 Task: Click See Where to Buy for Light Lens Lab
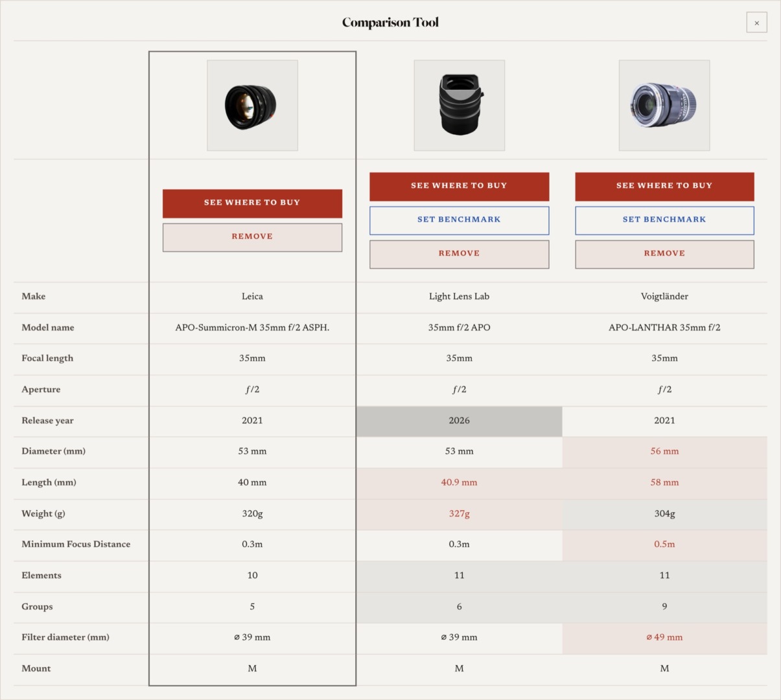[x=459, y=186]
